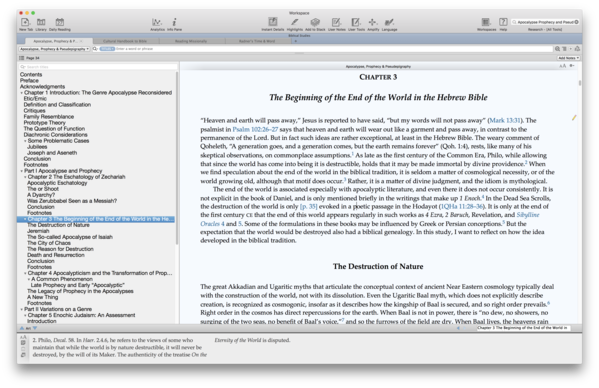Screen dimensions: 599x388
Task: Close the Apocalypse, Prophecy tab
Action: tap(81, 41)
